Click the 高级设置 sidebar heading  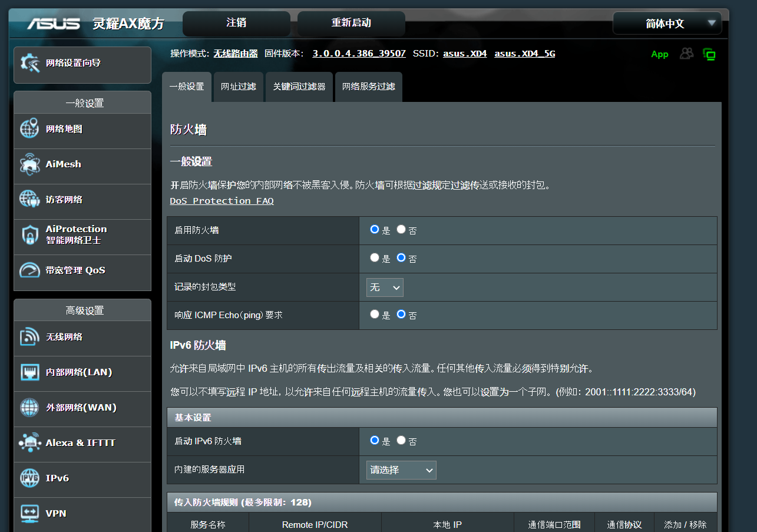click(x=82, y=310)
